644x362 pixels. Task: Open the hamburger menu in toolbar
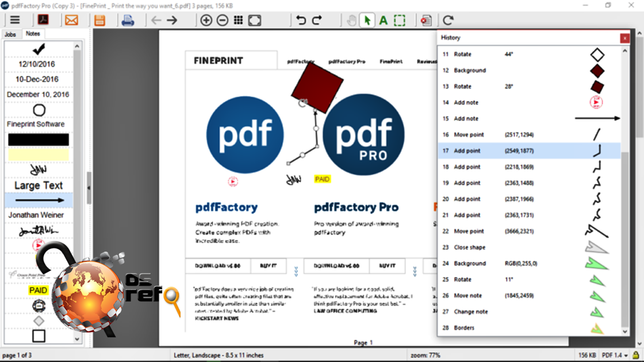15,20
